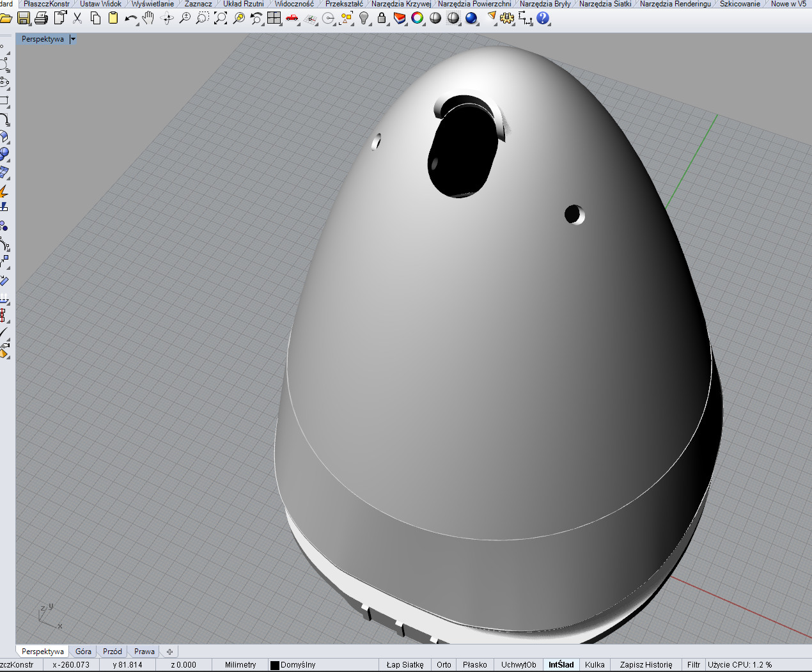Enable UchwytOb object snap
812x672 pixels.
tap(519, 665)
